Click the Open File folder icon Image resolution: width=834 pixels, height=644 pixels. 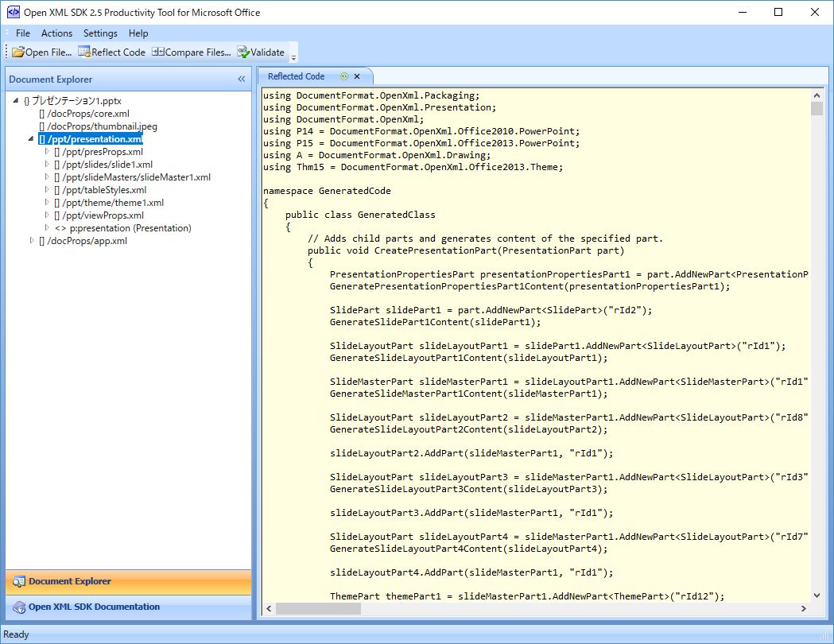18,52
